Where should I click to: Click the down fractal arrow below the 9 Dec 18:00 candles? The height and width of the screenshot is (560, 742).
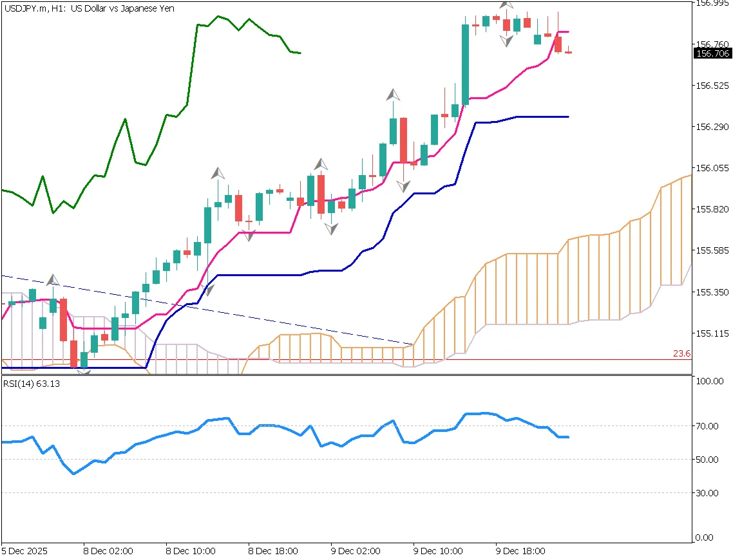click(x=508, y=41)
